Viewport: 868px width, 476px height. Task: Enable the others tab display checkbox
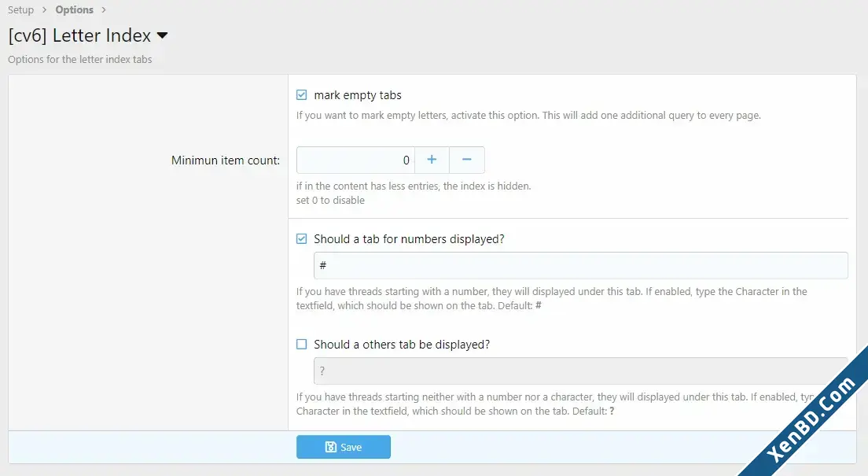click(302, 344)
